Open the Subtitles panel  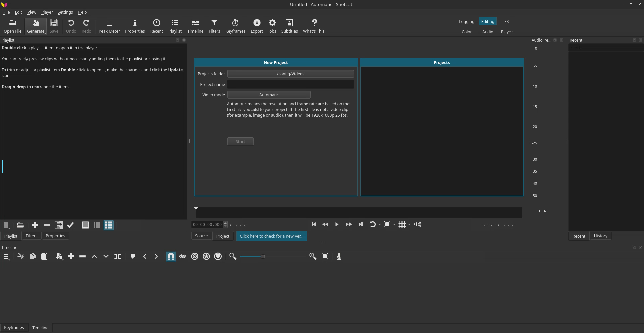tap(289, 26)
